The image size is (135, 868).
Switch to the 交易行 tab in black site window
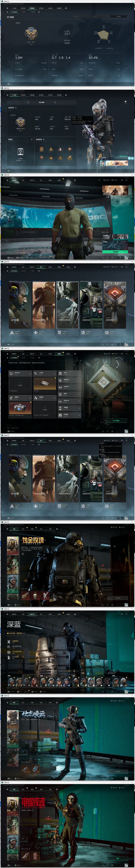click(x=50, y=354)
